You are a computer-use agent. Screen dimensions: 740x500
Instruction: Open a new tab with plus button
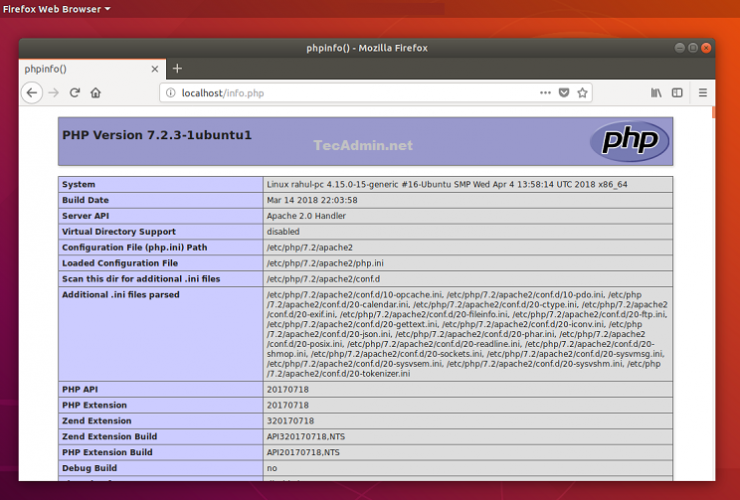(178, 68)
